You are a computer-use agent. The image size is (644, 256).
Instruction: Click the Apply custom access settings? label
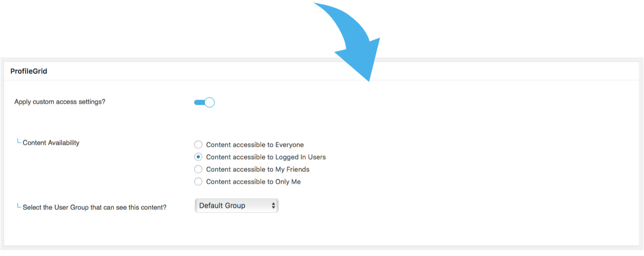(60, 102)
